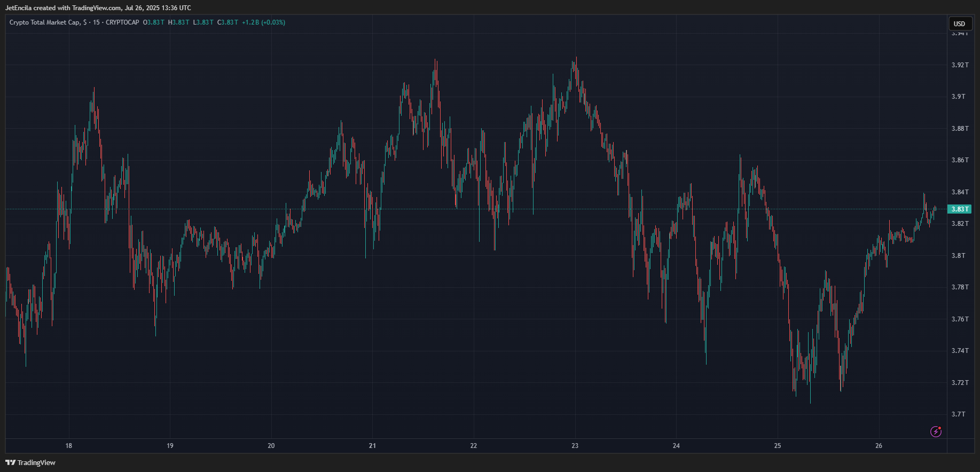Click the close value C3.83T
This screenshot has width=980, height=472.
point(228,22)
